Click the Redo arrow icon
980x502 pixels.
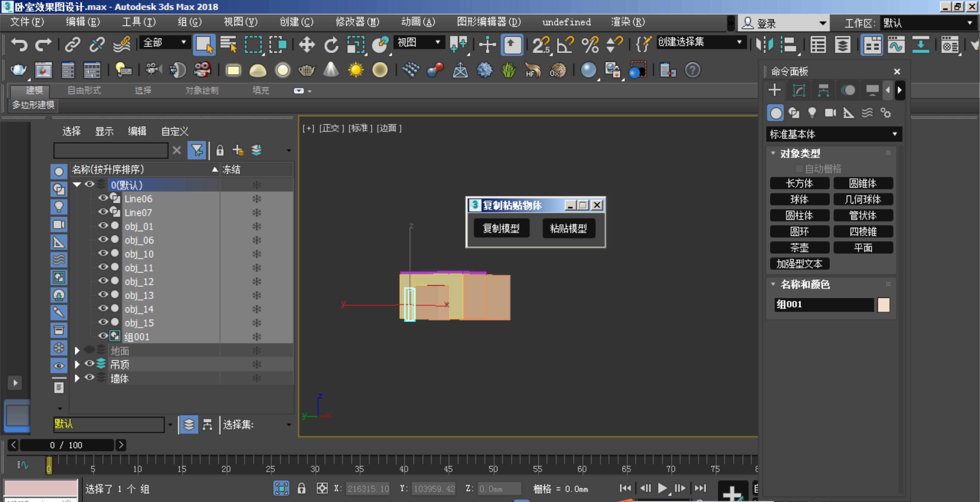(43, 44)
